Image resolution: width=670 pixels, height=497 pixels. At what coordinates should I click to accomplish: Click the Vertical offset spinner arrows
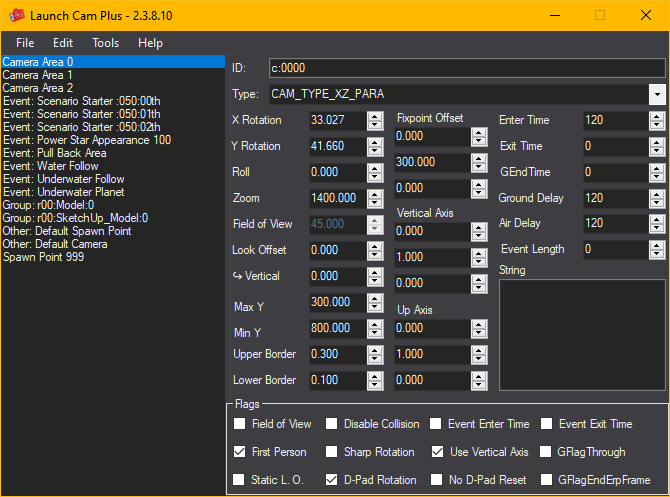coord(375,276)
